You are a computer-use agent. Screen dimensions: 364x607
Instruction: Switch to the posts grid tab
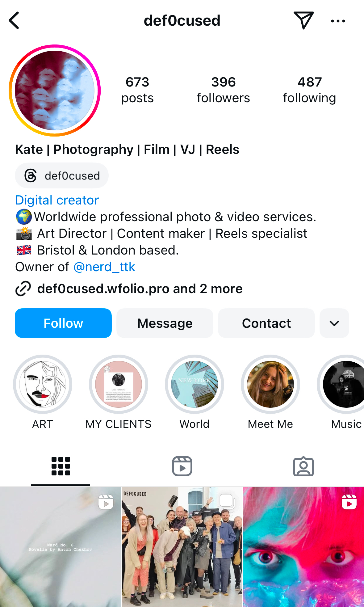pos(61,466)
